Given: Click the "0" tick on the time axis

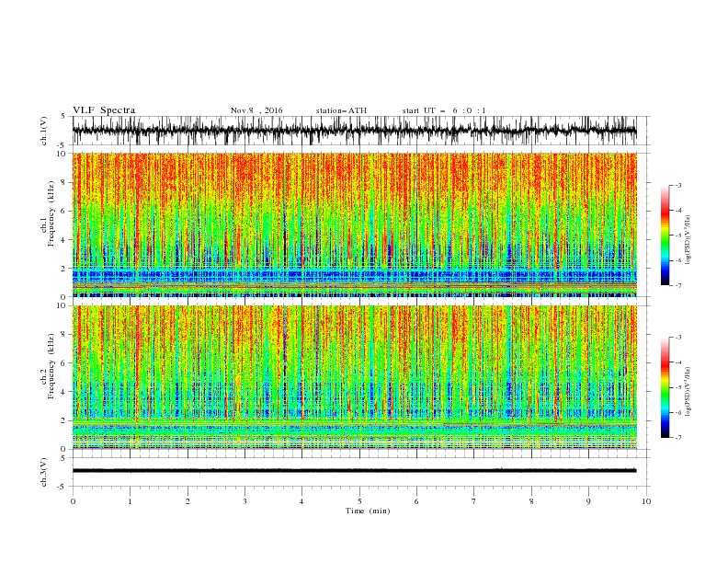Looking at the screenshot, I should [x=73, y=501].
